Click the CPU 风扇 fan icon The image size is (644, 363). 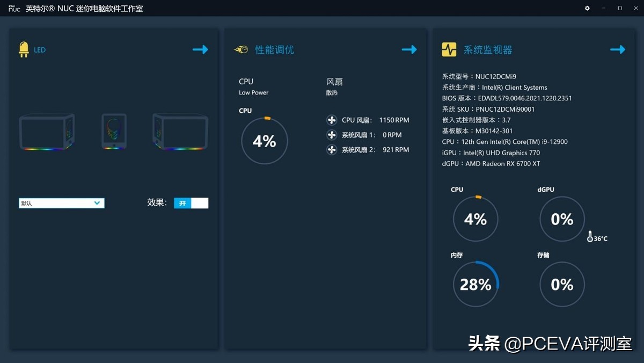(x=332, y=120)
